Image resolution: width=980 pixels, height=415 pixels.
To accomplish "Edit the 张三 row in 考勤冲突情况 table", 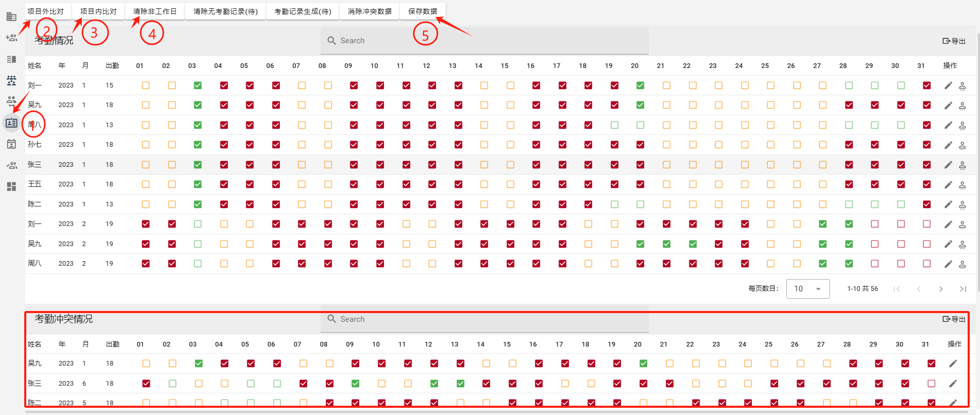I will pyautogui.click(x=953, y=384).
